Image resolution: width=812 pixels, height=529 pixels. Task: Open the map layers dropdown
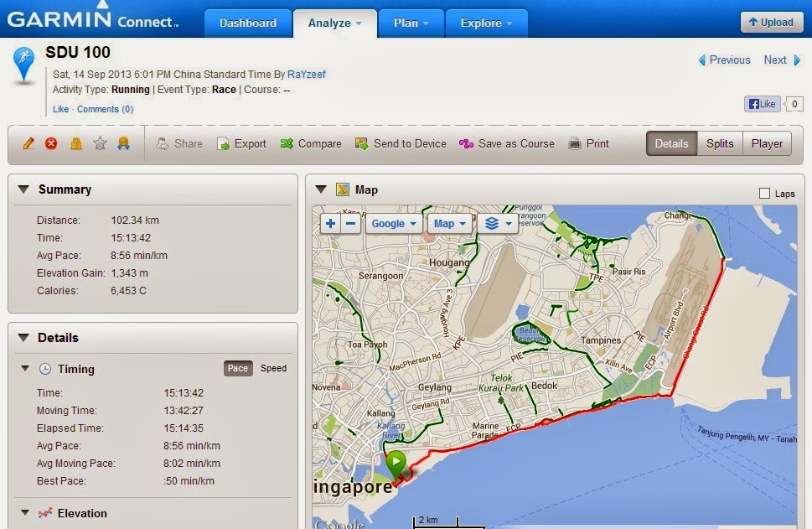point(498,224)
